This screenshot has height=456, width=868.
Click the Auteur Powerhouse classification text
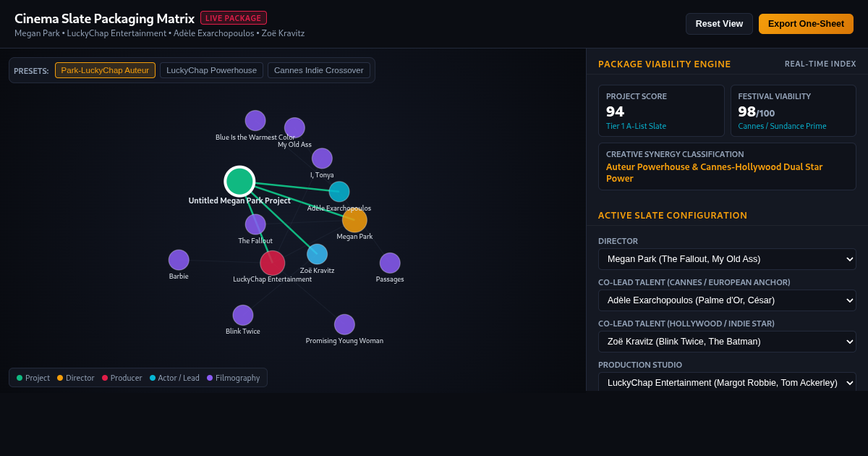click(x=715, y=172)
